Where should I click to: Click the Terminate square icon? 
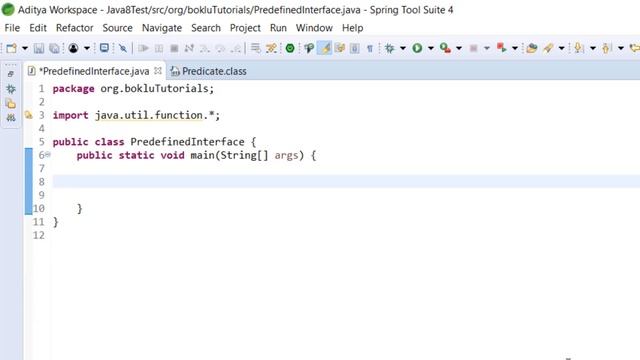point(174,48)
